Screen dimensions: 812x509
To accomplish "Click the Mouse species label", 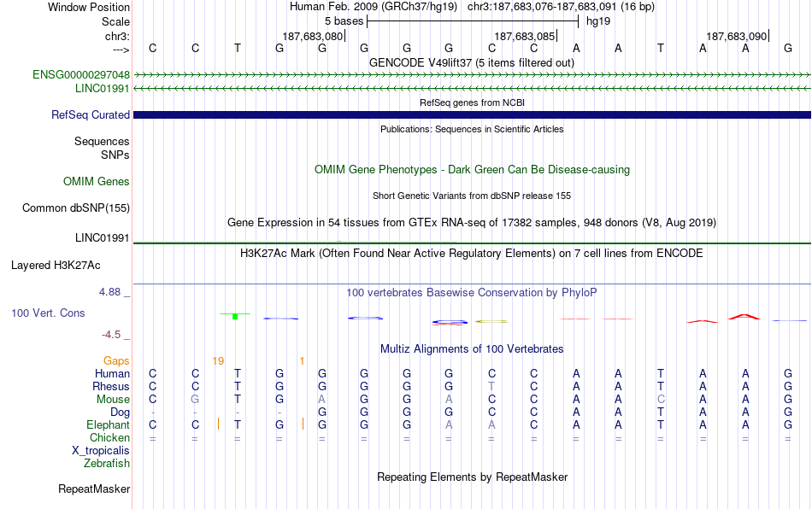I will (113, 400).
